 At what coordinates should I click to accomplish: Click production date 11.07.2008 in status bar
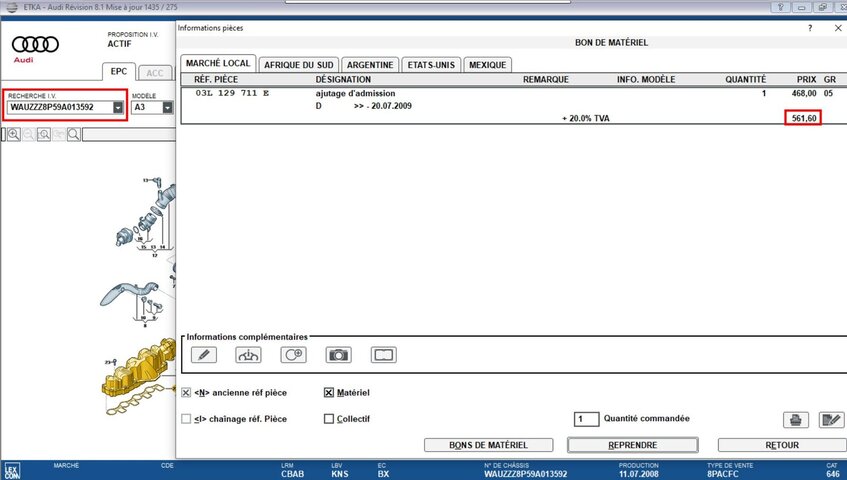(638, 474)
